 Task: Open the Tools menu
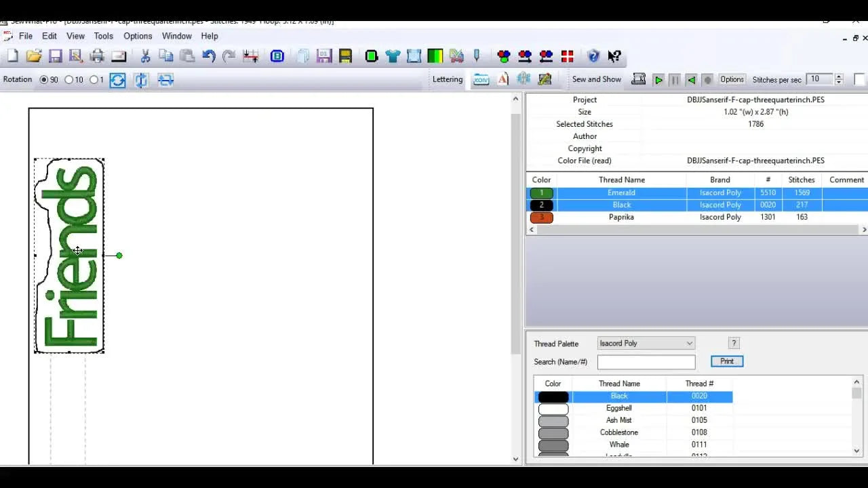click(x=104, y=36)
